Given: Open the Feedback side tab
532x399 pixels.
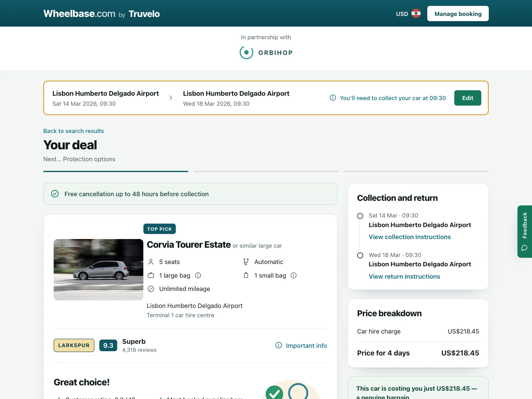Looking at the screenshot, I should pos(525,231).
